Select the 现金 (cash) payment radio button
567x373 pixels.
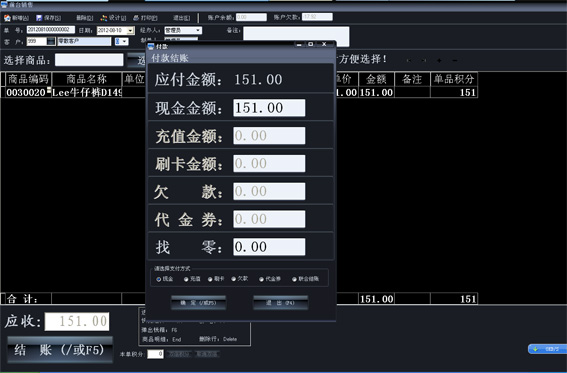pyautogui.click(x=159, y=279)
